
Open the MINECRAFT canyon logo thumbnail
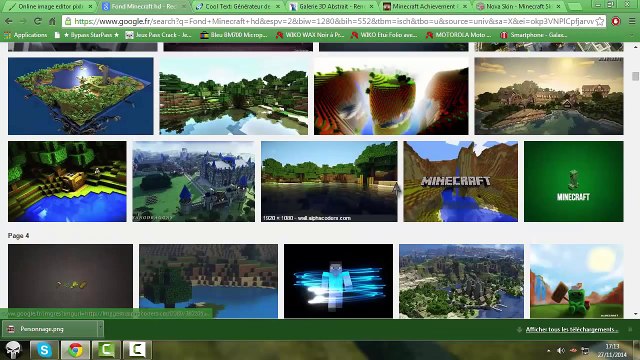pyautogui.click(x=460, y=182)
